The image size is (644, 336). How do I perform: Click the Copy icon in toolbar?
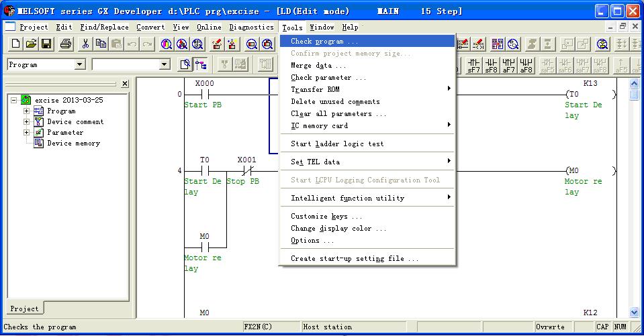(101, 44)
